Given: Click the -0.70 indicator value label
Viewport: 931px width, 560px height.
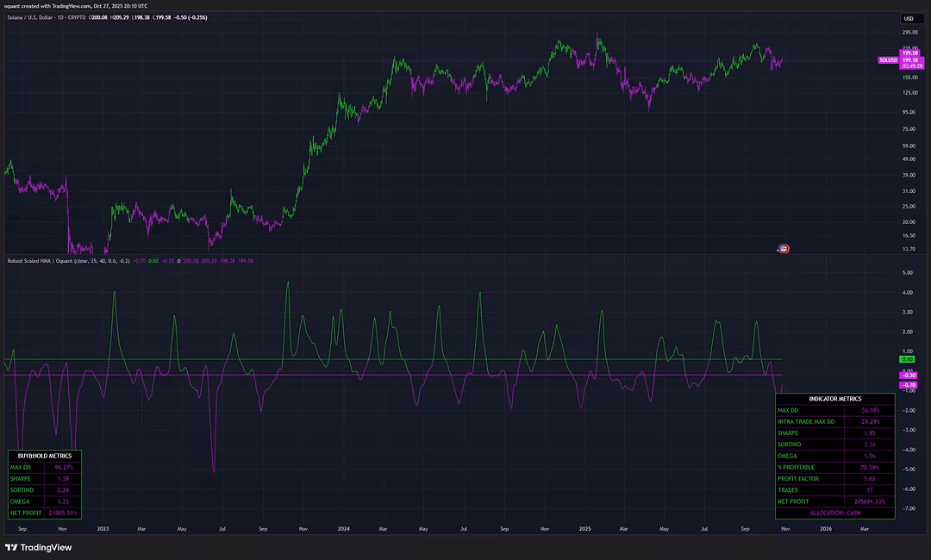Looking at the screenshot, I should click(908, 385).
